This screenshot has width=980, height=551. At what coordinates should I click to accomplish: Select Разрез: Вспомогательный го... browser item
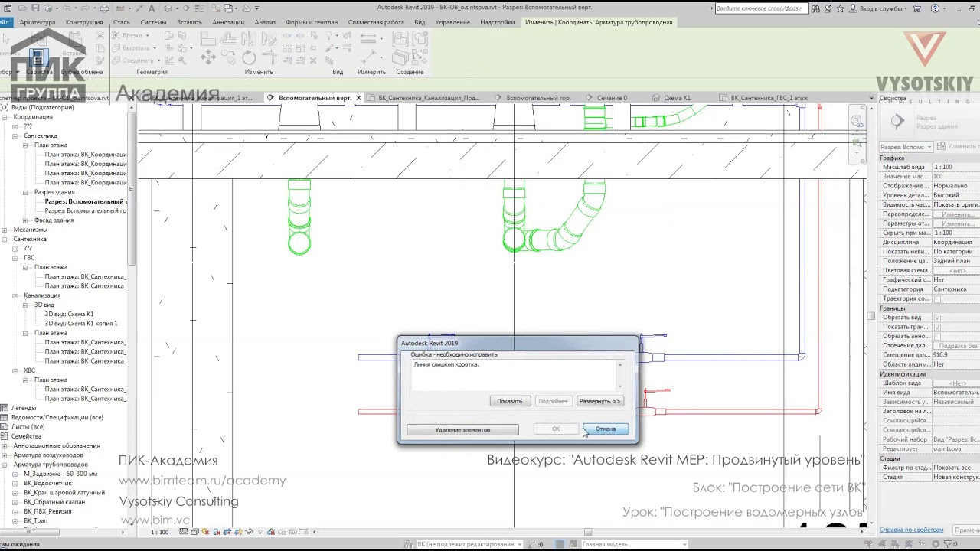pos(86,210)
